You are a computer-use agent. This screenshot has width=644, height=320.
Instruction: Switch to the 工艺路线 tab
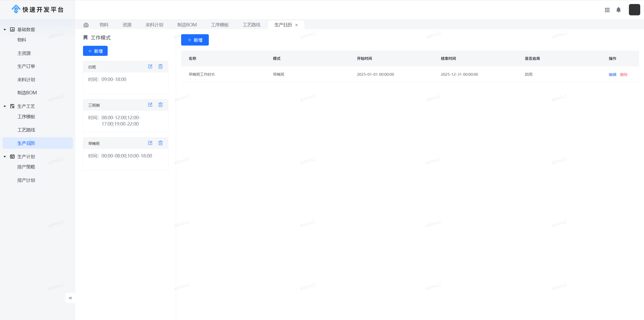251,25
